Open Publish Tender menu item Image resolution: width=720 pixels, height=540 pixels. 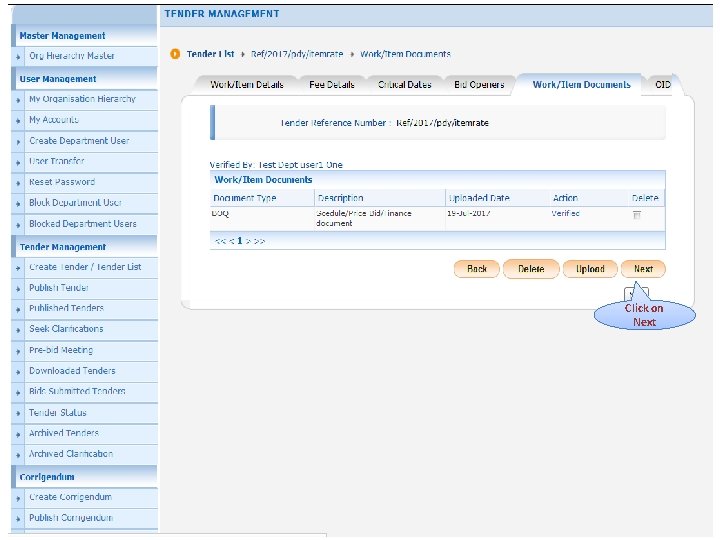pos(59,288)
